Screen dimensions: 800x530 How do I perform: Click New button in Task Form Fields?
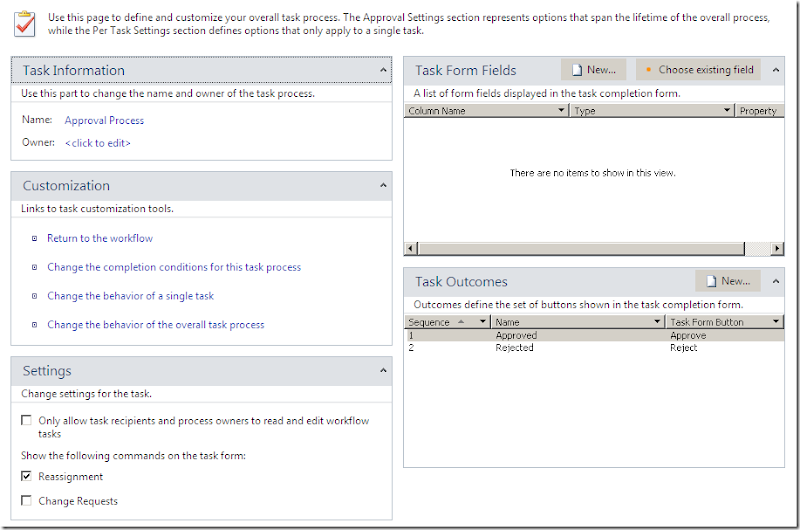[x=593, y=70]
